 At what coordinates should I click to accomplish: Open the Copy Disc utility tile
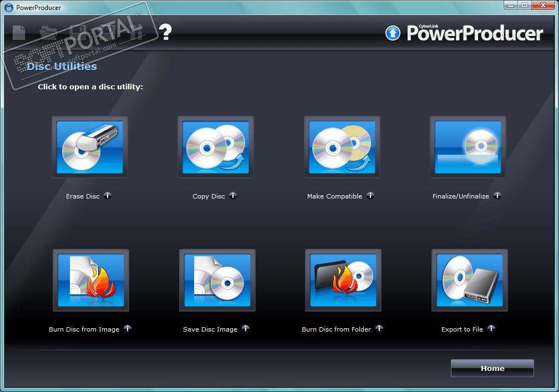[216, 147]
